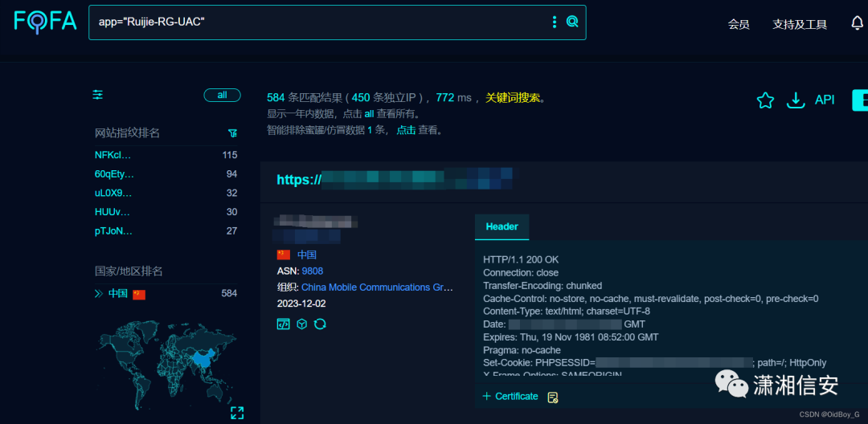
Task: Select fingerprint uL0X9…
Action: pyautogui.click(x=113, y=193)
